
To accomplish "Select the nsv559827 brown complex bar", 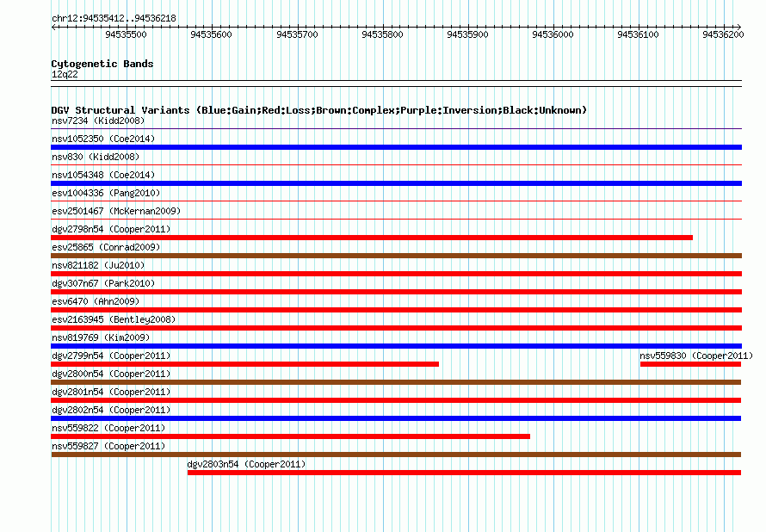I will coord(396,455).
